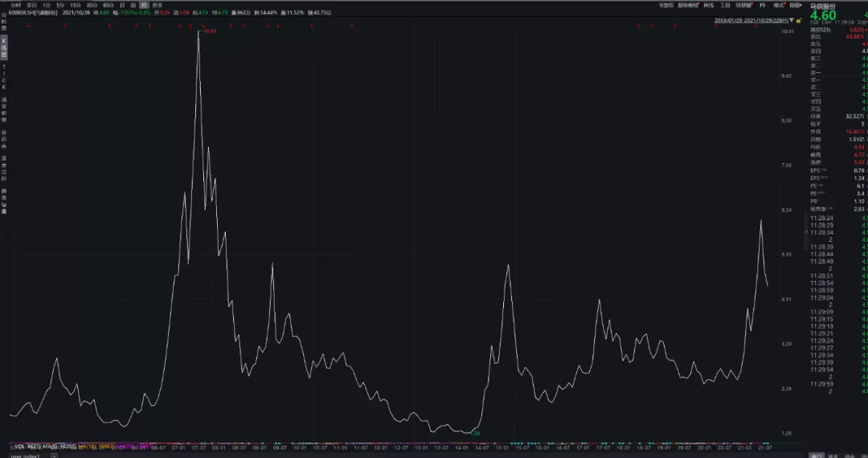Click the 21-07 date axis label
The image size is (868, 458).
[x=764, y=448]
